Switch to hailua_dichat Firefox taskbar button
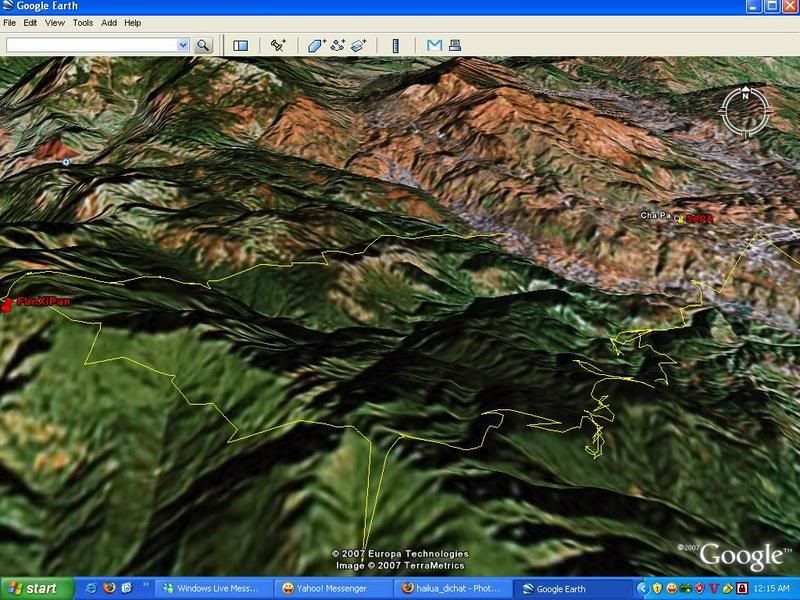The image size is (800, 600). click(x=453, y=588)
